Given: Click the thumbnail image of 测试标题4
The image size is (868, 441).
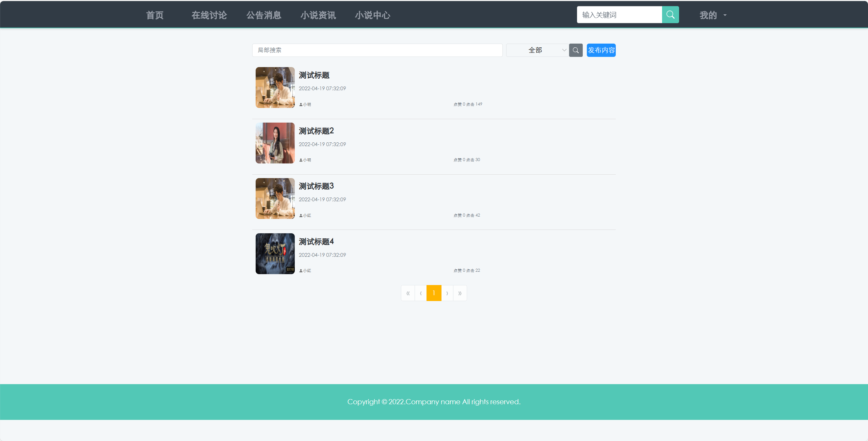Looking at the screenshot, I should point(275,253).
